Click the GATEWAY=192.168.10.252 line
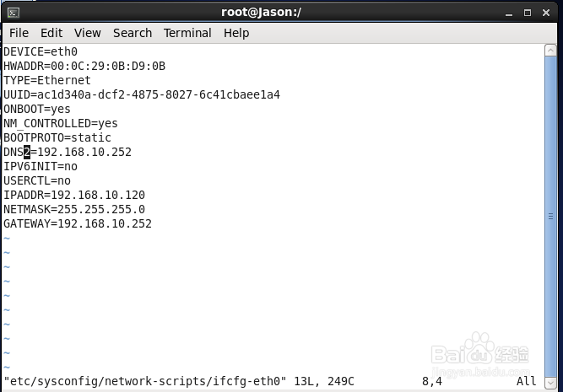This screenshot has width=563, height=392. pyautogui.click(x=78, y=223)
